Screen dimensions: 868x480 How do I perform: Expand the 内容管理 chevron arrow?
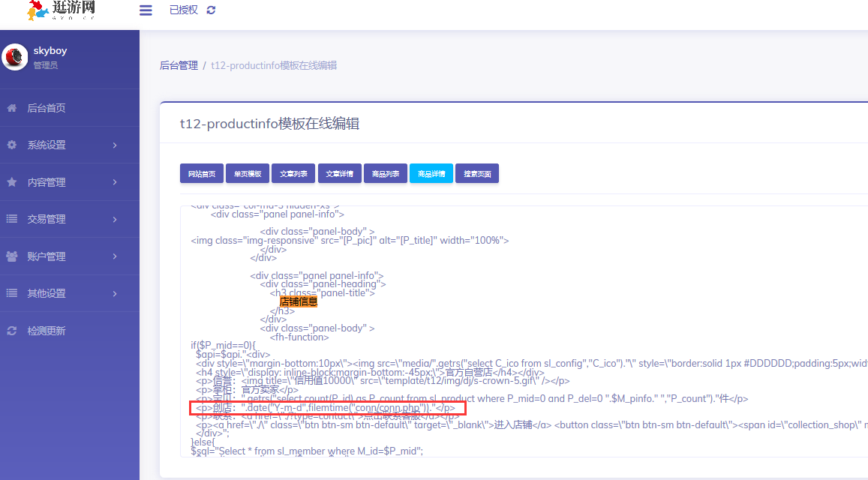pyautogui.click(x=115, y=182)
